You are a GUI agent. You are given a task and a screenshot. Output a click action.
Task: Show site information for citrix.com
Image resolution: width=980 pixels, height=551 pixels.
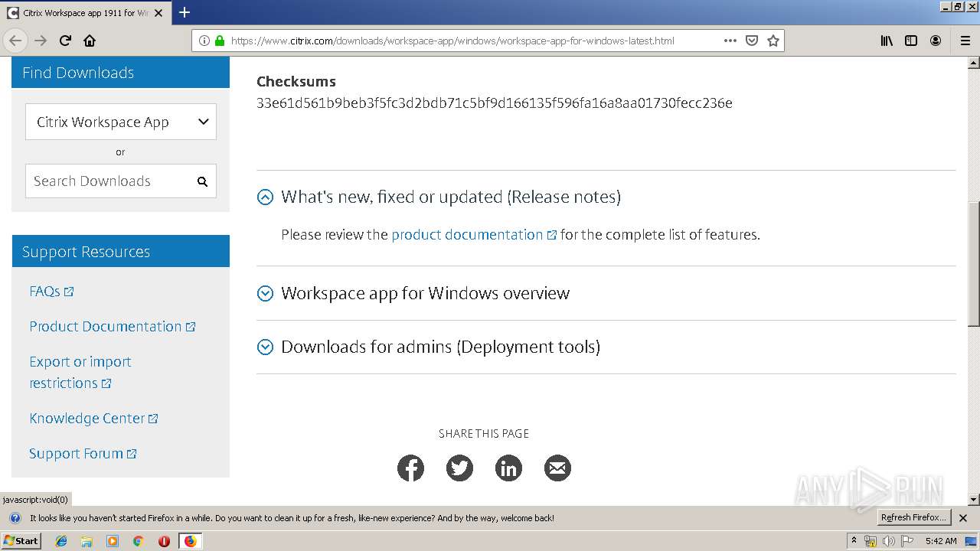click(x=204, y=41)
